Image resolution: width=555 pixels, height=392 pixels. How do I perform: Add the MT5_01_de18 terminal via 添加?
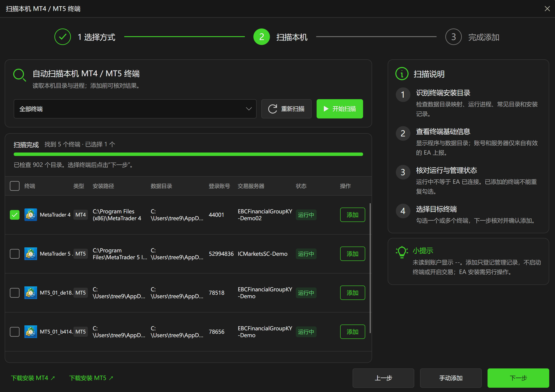click(x=352, y=293)
